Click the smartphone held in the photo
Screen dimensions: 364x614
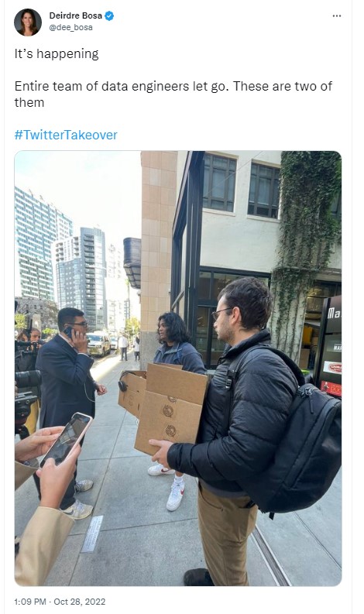pos(67,439)
